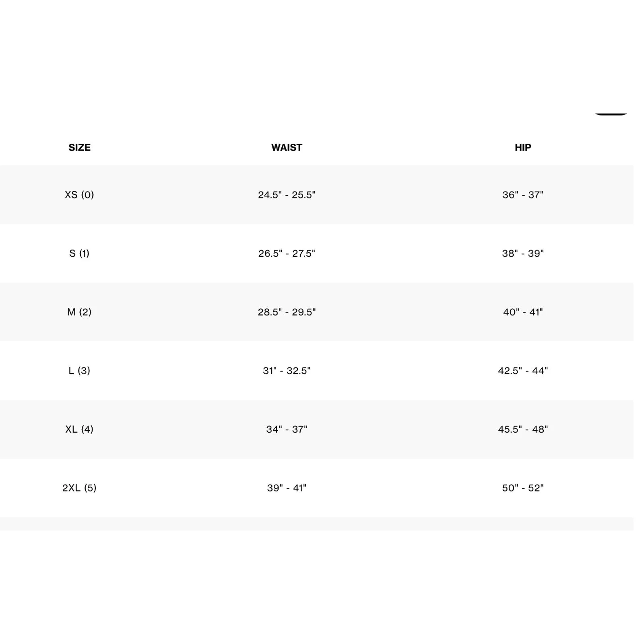Click the partially visible black button above HIP
644x644 pixels.
[x=611, y=114]
